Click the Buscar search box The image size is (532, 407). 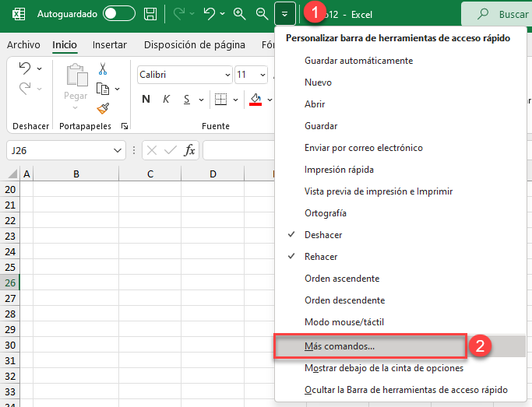pos(497,14)
